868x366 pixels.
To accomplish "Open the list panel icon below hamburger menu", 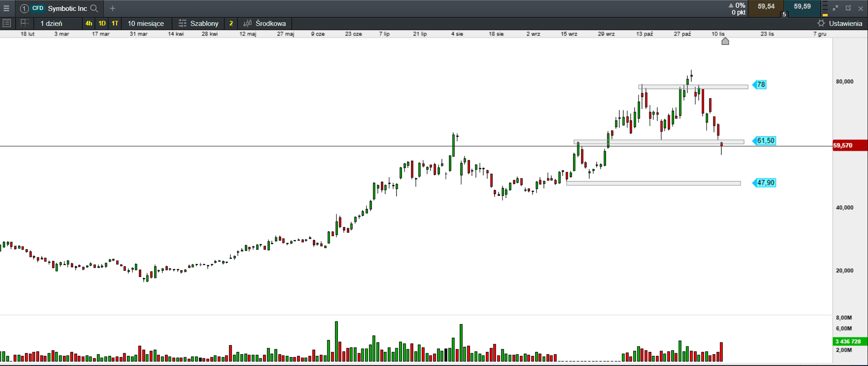I will click(x=7, y=23).
